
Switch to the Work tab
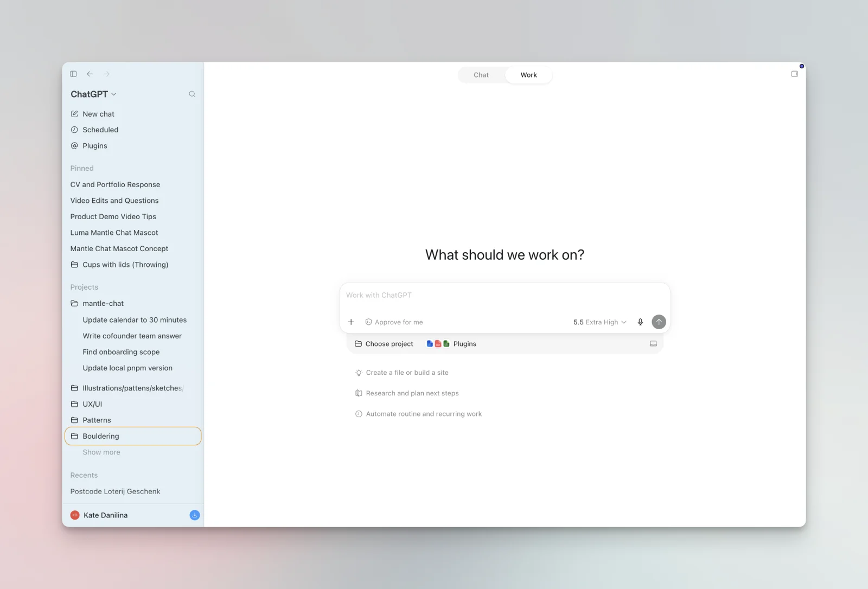(529, 75)
